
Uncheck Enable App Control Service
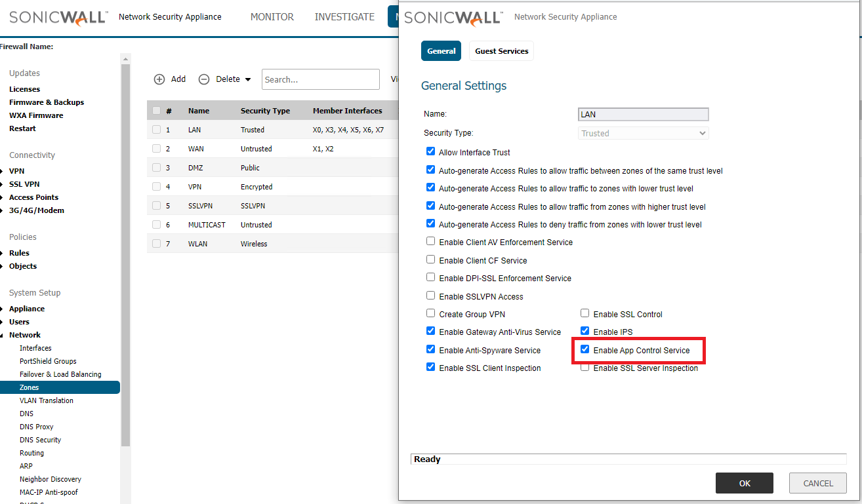coord(585,349)
